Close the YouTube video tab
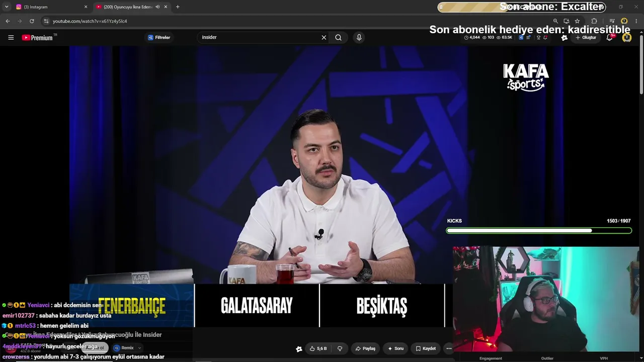The height and width of the screenshot is (362, 644). coord(166,7)
